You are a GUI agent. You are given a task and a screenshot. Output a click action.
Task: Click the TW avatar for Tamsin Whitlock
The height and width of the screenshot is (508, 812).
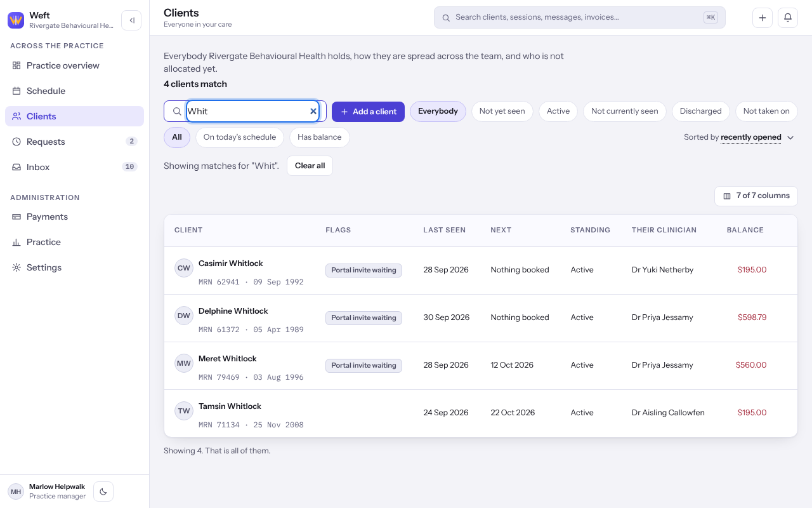pyautogui.click(x=184, y=411)
